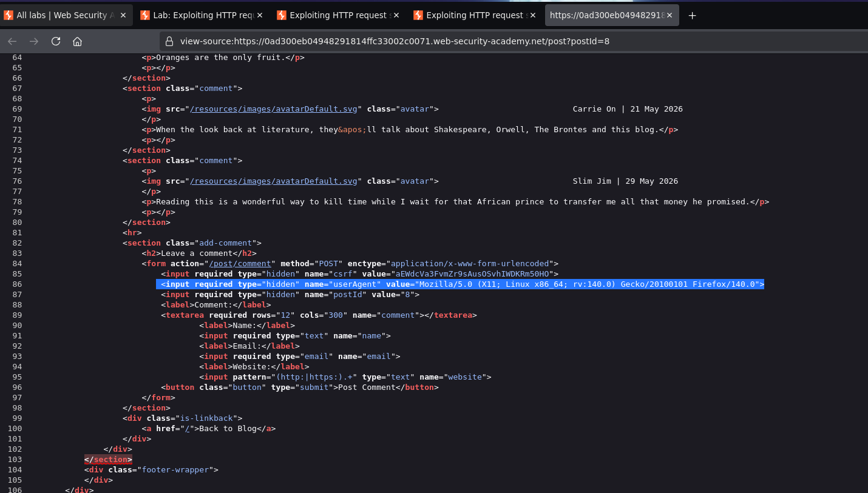Screen dimensions: 868x493
Task: Click the 'footer-wrapper' class value
Action: (175, 470)
